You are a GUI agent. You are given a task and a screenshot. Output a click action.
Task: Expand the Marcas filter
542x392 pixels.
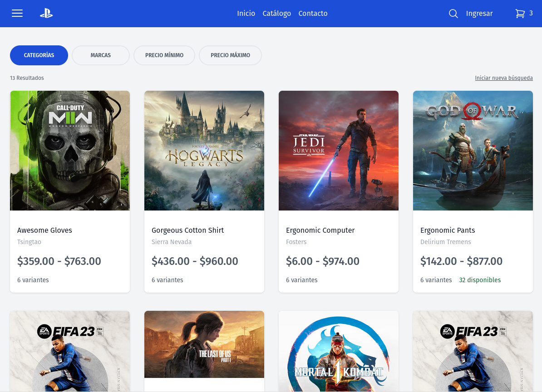[101, 55]
